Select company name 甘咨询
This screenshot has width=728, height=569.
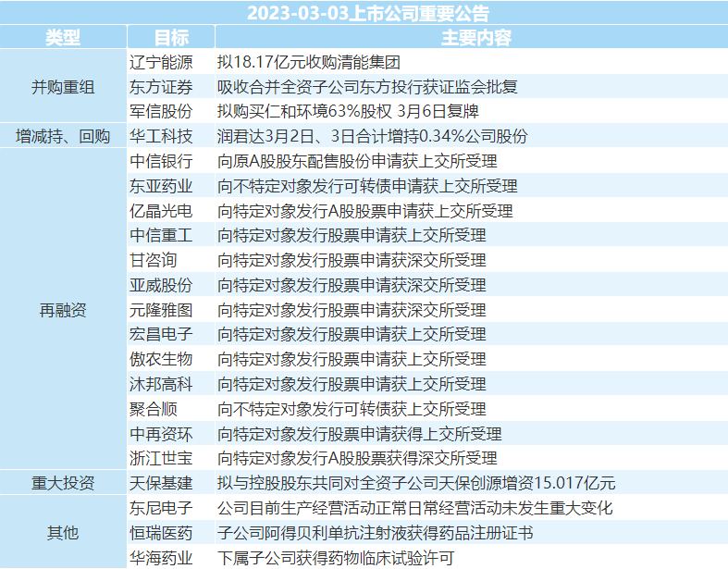154,260
